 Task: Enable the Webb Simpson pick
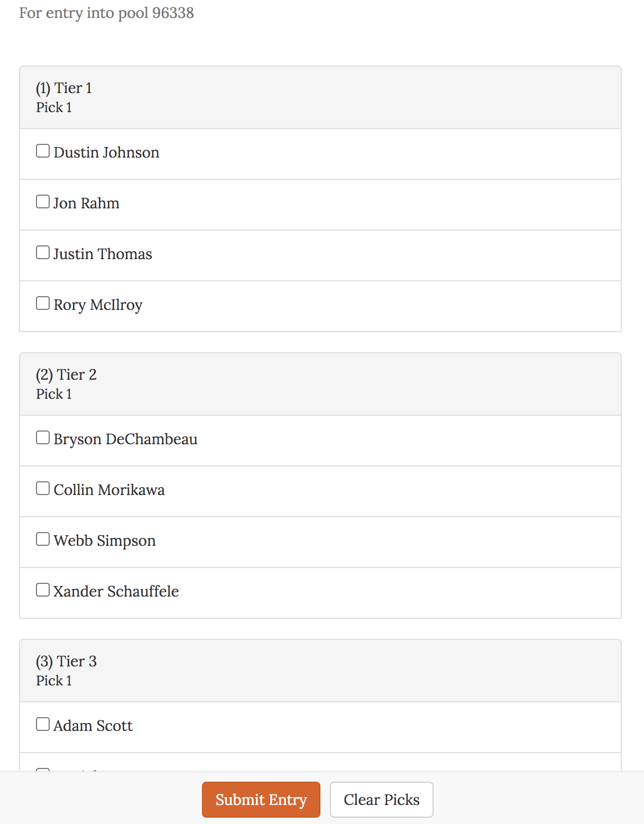tap(42, 539)
